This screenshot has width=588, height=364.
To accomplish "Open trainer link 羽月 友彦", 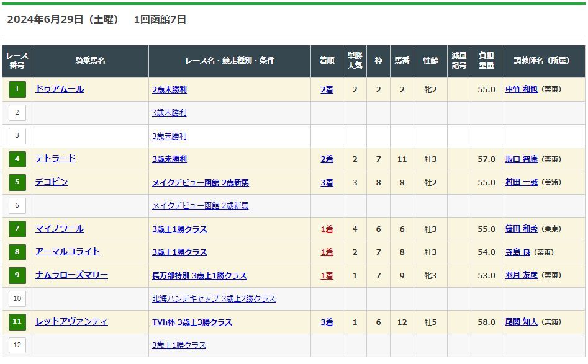I will point(522,275).
